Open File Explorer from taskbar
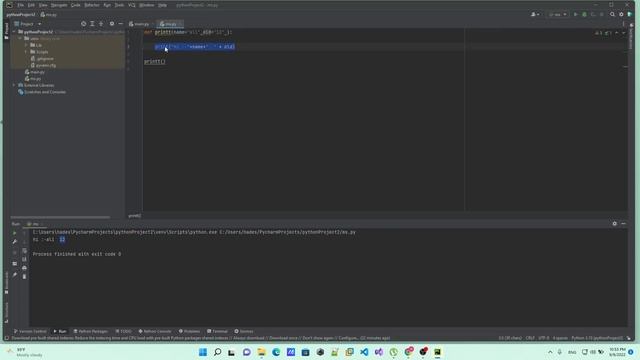640x360 pixels. point(261,352)
